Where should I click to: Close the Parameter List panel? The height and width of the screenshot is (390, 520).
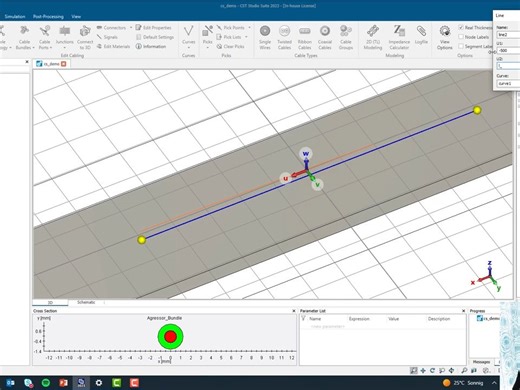(463, 311)
